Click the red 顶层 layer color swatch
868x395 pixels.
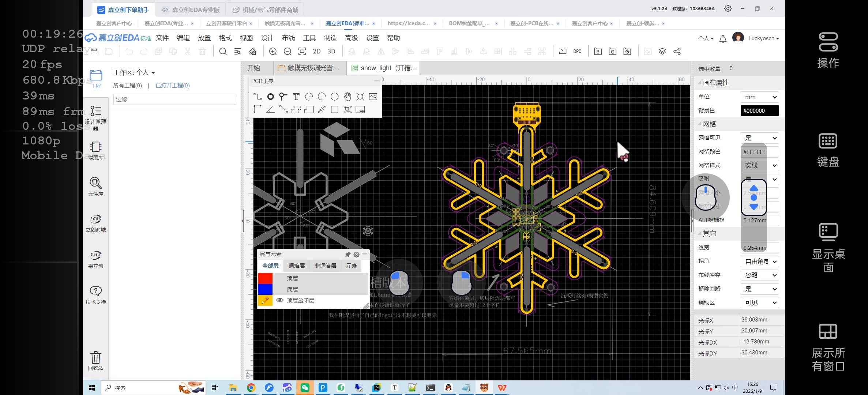[265, 278]
